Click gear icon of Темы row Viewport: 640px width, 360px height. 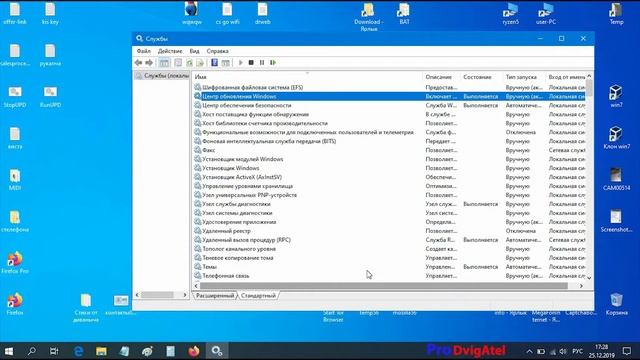[x=198, y=267]
